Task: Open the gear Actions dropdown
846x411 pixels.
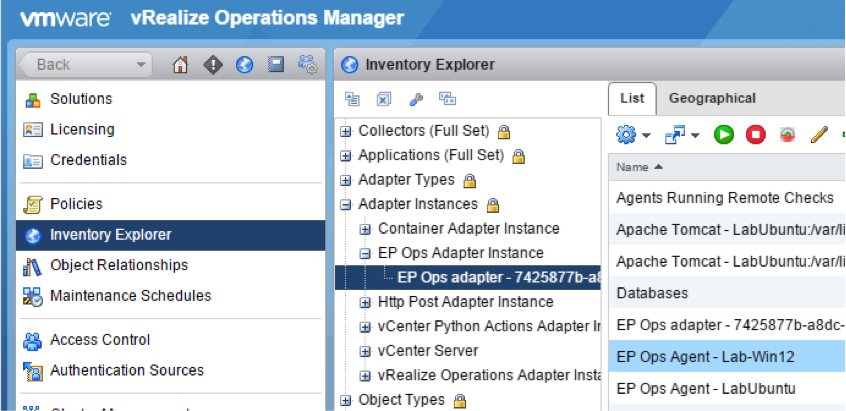Action: tap(634, 134)
